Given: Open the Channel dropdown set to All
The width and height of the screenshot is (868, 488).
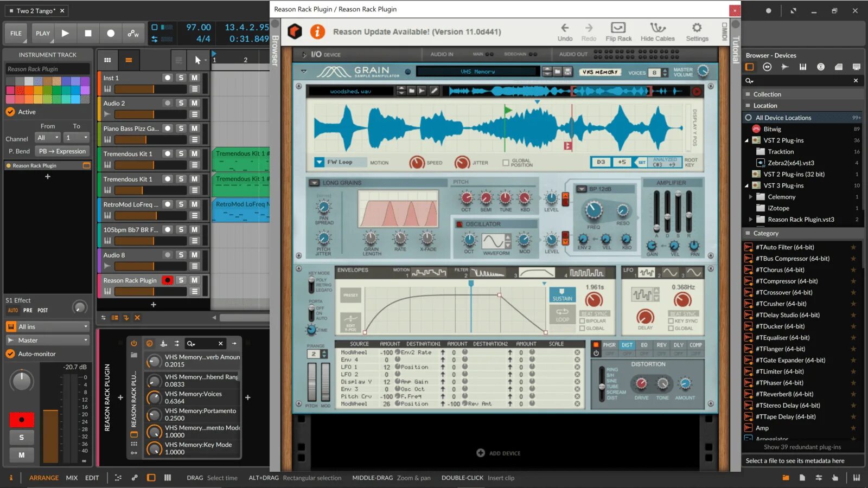Looking at the screenshot, I should pyautogui.click(x=47, y=138).
